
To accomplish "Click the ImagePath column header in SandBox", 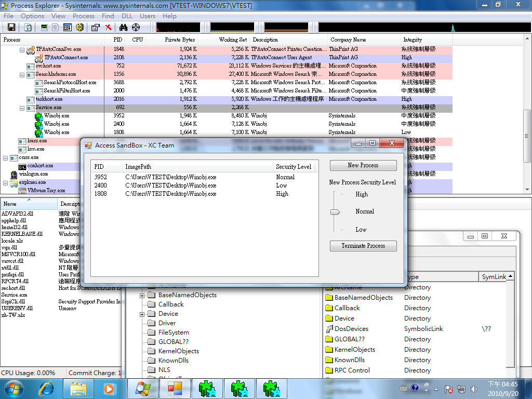I will coord(197,167).
